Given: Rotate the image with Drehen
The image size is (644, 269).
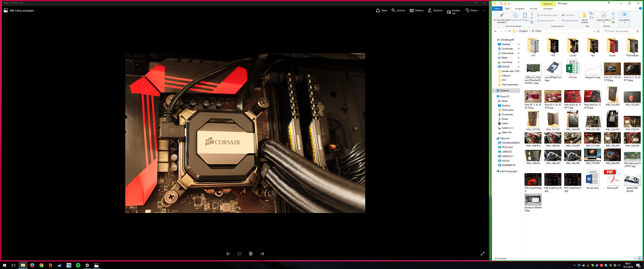Looking at the screenshot, I should 471,10.
